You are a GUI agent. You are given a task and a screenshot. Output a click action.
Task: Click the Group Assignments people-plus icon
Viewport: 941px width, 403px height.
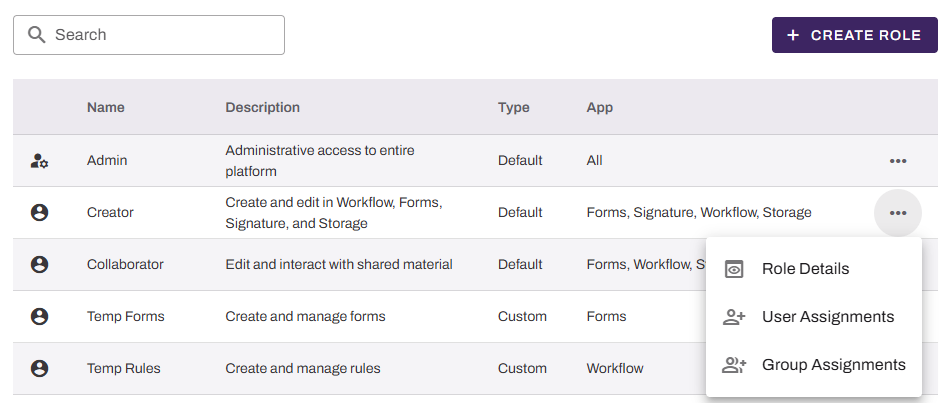pos(733,365)
